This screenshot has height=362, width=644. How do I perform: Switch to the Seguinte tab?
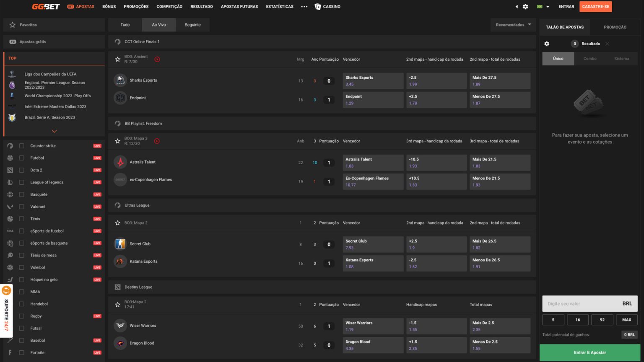pos(192,25)
